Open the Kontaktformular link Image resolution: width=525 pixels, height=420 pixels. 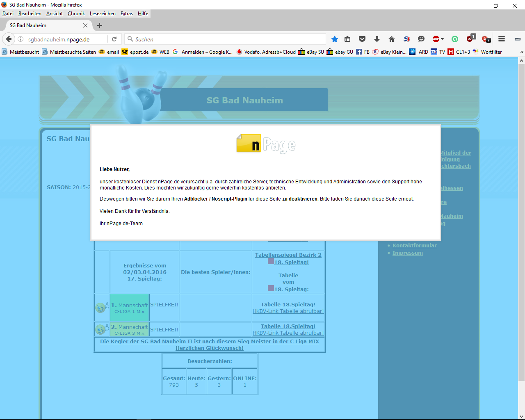[x=414, y=246]
